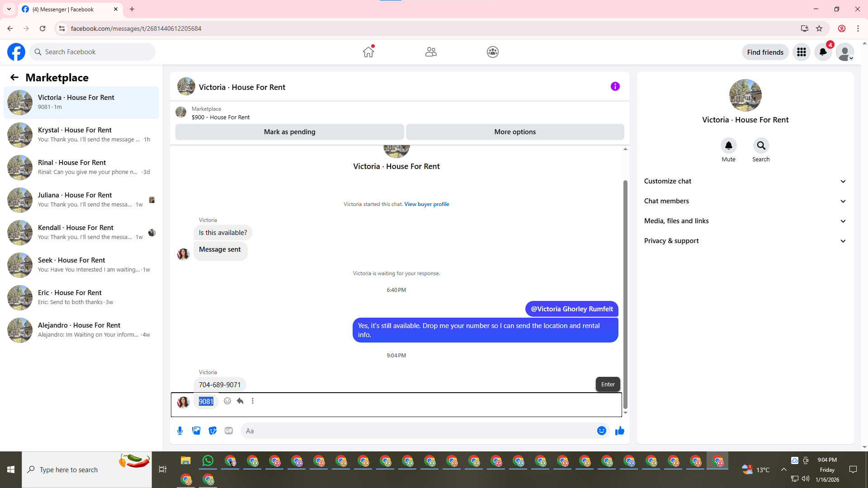Expand Media, files and links
Screen dimensions: 868x488
[x=745, y=221]
